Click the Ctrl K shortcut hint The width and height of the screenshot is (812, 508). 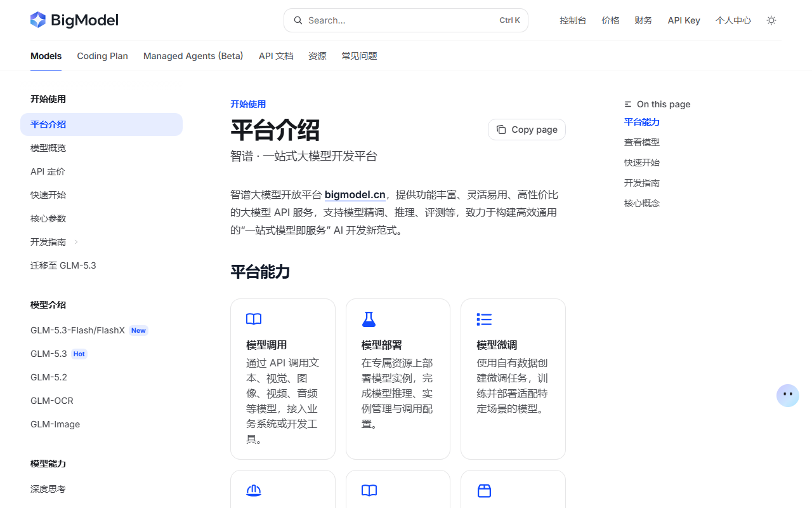[x=509, y=20]
